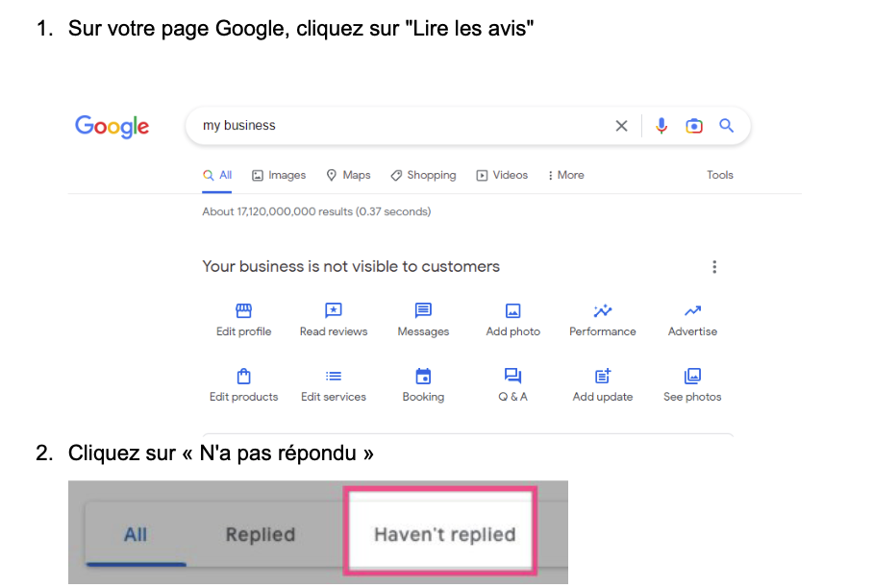Select the Haven't replied reviews tab

(444, 534)
